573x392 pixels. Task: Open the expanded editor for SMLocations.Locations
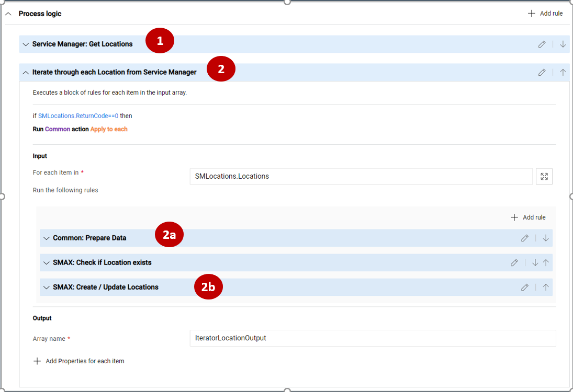pos(544,176)
